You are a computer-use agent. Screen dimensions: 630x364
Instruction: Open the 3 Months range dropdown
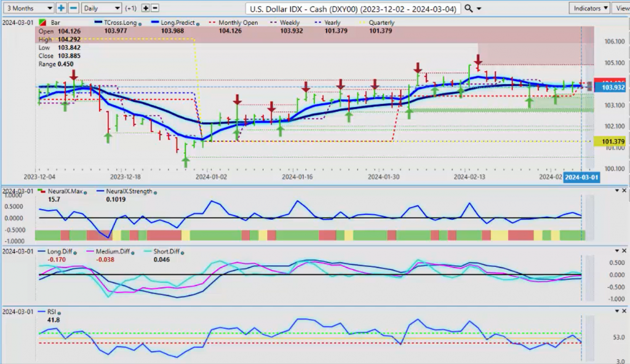tap(28, 8)
